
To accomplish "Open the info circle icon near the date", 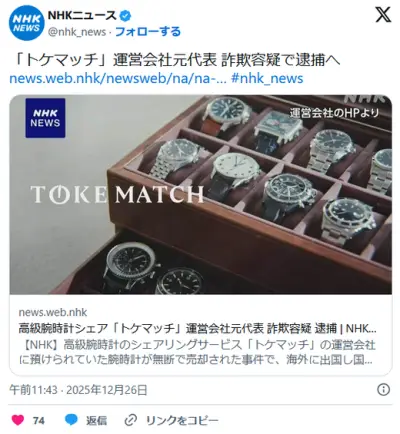I will pyautogui.click(x=383, y=389).
